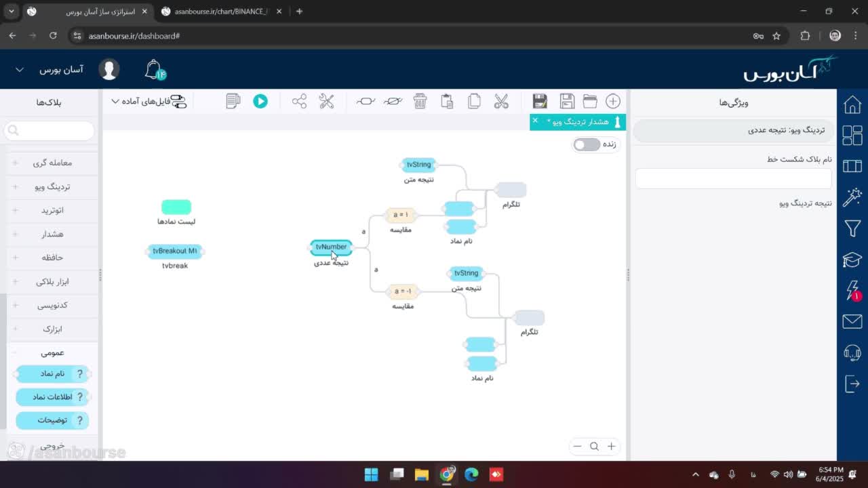Reset zoom with magnifier icon
The image size is (868, 488).
pos(594,446)
